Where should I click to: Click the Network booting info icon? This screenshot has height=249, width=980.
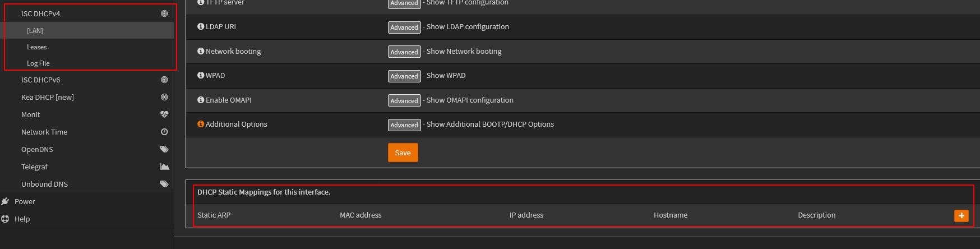tap(201, 51)
